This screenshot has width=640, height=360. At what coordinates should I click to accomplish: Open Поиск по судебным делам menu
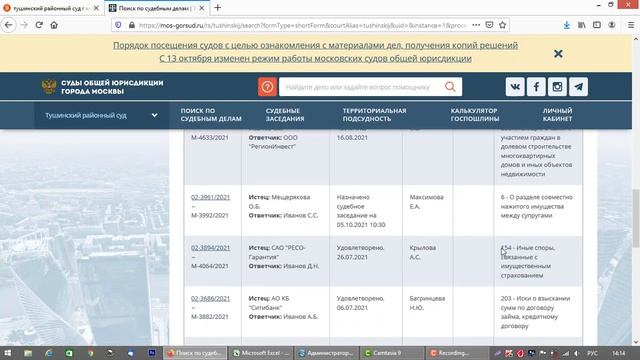211,115
